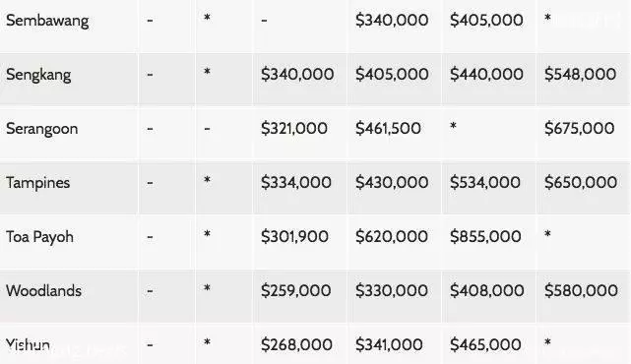Image resolution: width=631 pixels, height=364 pixels.
Task: Click Sengkang's $548,000 price cell
Action: click(x=580, y=74)
